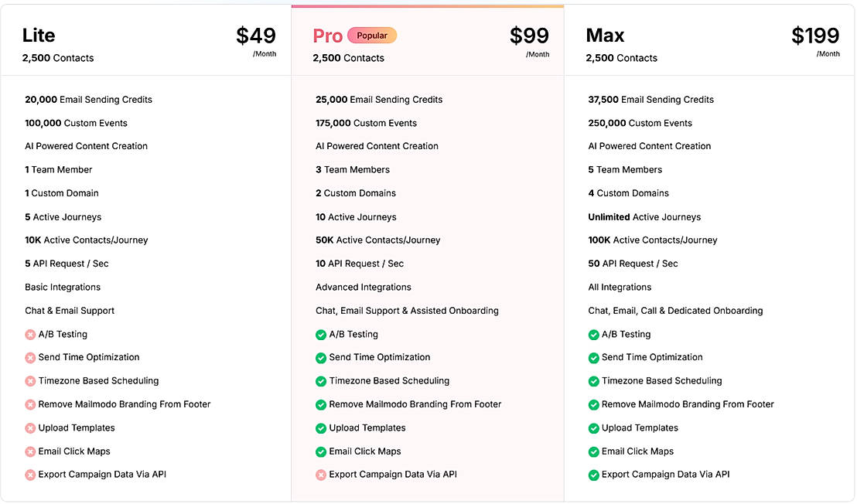Click the Pro plan title

tap(327, 36)
